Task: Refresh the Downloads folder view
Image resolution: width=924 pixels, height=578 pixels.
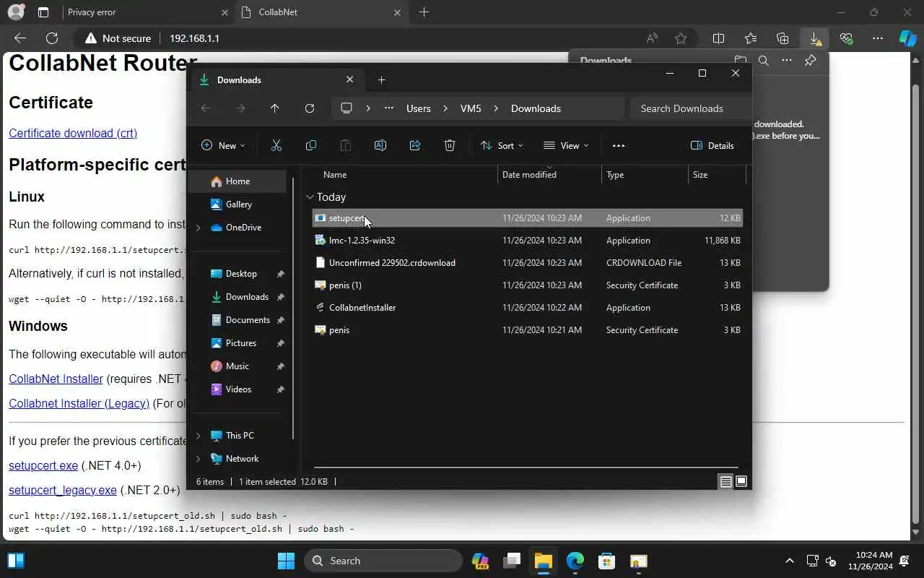Action: point(310,108)
